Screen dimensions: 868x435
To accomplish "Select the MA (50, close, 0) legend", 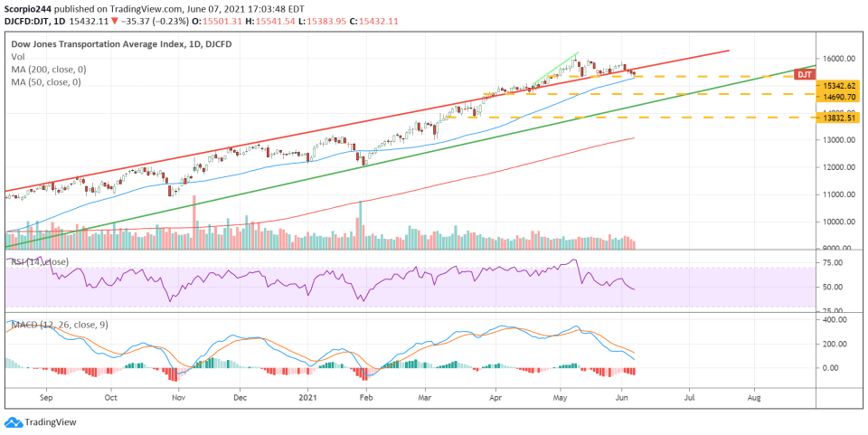I will (46, 82).
